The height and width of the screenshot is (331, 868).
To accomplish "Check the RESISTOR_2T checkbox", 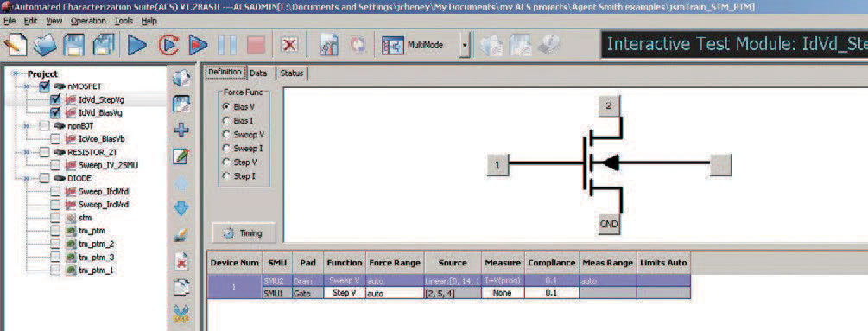I will [45, 151].
